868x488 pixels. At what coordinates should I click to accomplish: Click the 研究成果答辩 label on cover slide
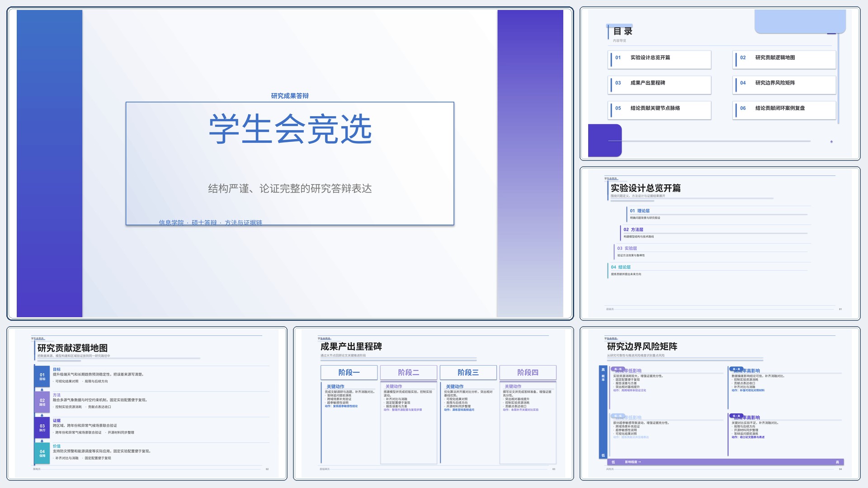[290, 96]
